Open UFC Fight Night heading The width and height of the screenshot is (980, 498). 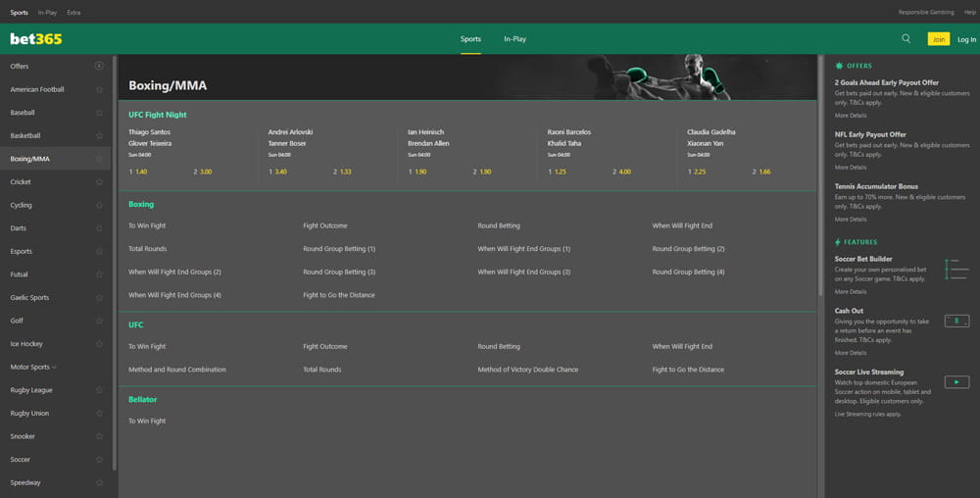pyautogui.click(x=158, y=115)
